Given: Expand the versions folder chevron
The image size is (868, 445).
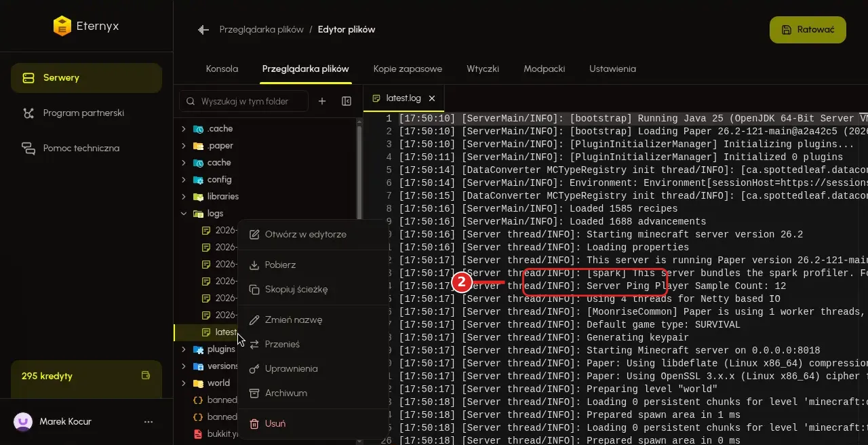Looking at the screenshot, I should (x=183, y=366).
